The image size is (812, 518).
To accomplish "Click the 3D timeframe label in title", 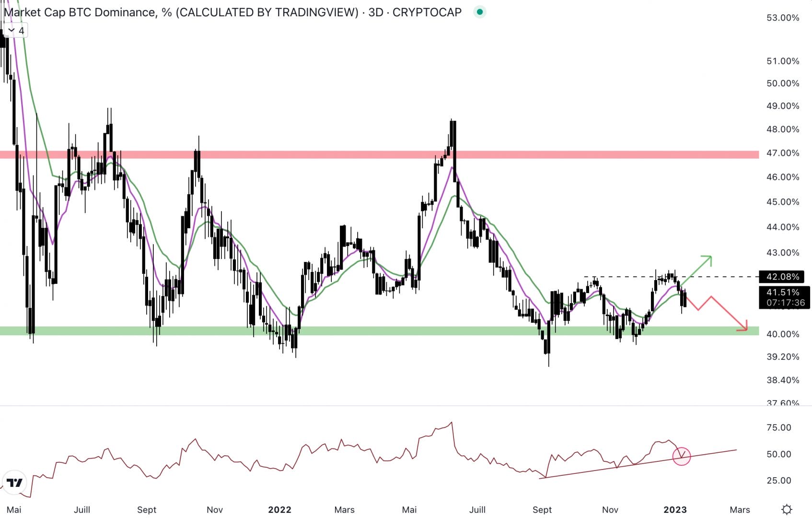I will 375,12.
